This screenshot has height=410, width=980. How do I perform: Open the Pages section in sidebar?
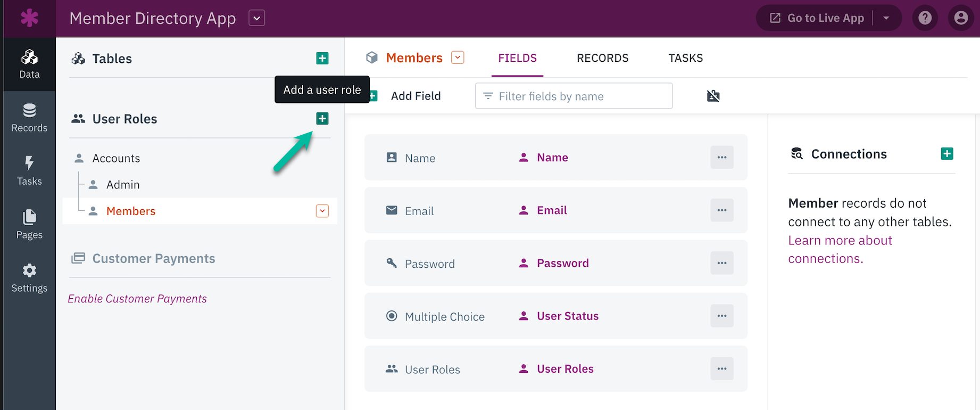[29, 224]
